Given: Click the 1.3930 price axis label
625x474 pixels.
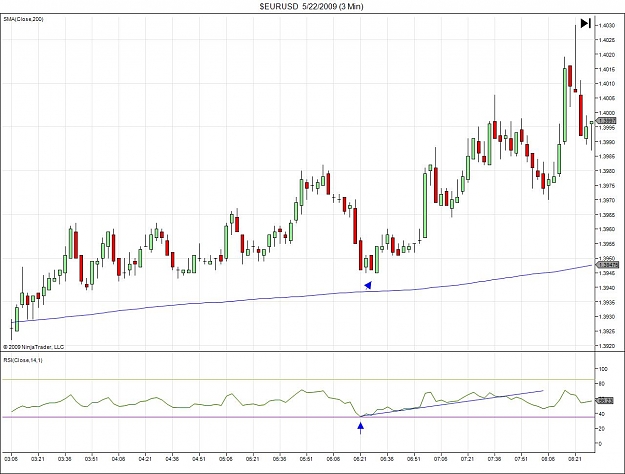Looking at the screenshot, I should (x=607, y=317).
